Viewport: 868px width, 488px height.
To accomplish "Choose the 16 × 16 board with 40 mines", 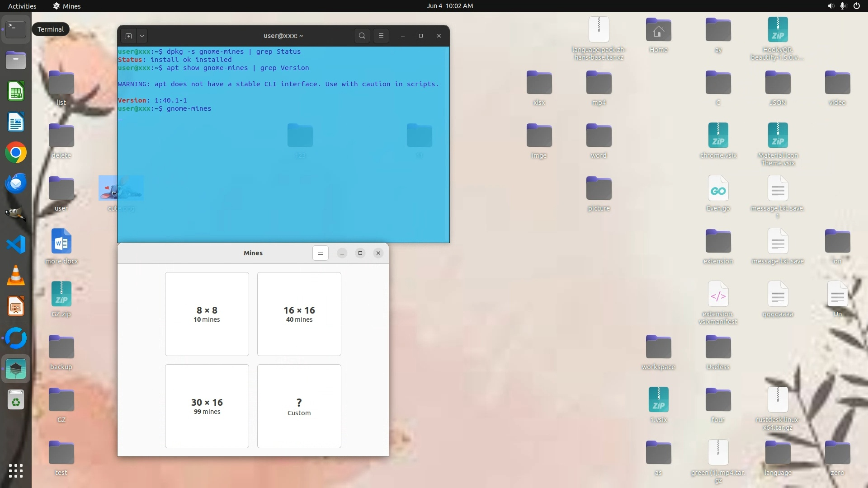I will pos(299,314).
